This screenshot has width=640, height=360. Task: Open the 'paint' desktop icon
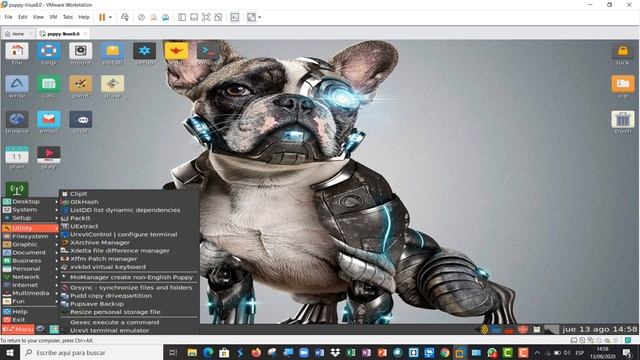(x=80, y=84)
